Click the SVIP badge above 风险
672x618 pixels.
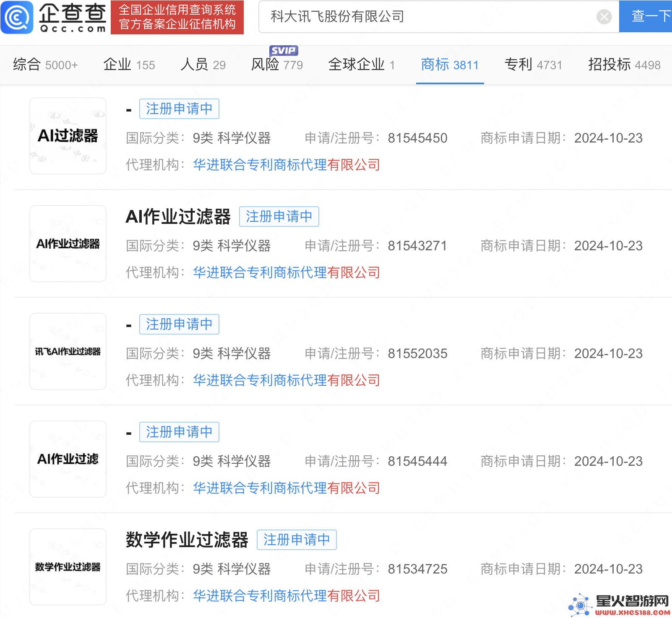click(x=284, y=50)
